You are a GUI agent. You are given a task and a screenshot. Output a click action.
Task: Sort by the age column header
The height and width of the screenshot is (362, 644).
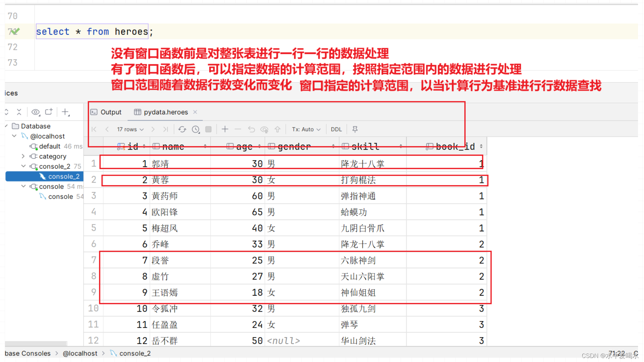click(244, 147)
